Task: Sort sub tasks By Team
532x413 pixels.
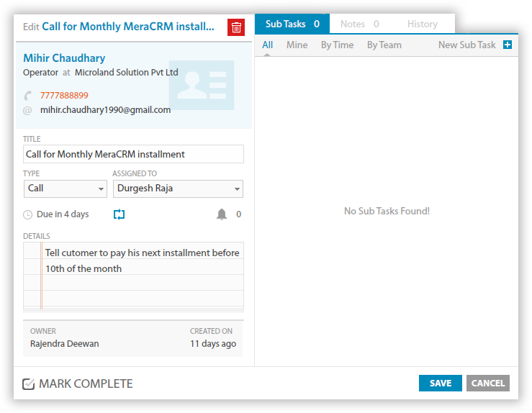Action: click(x=384, y=45)
